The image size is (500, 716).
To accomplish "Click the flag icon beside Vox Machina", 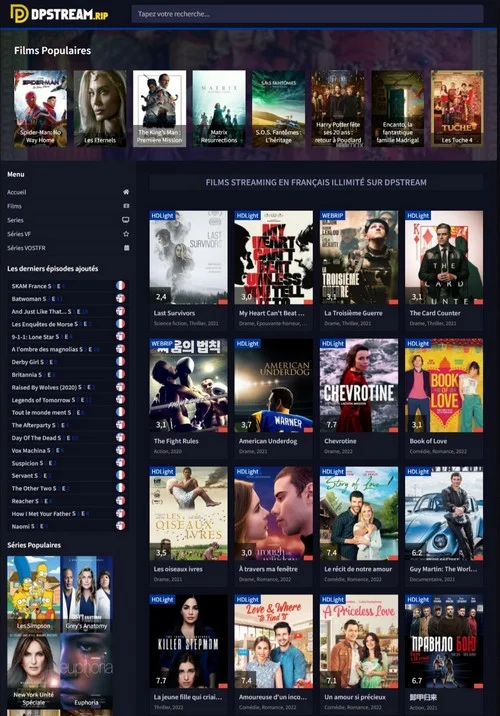I will click(x=120, y=450).
